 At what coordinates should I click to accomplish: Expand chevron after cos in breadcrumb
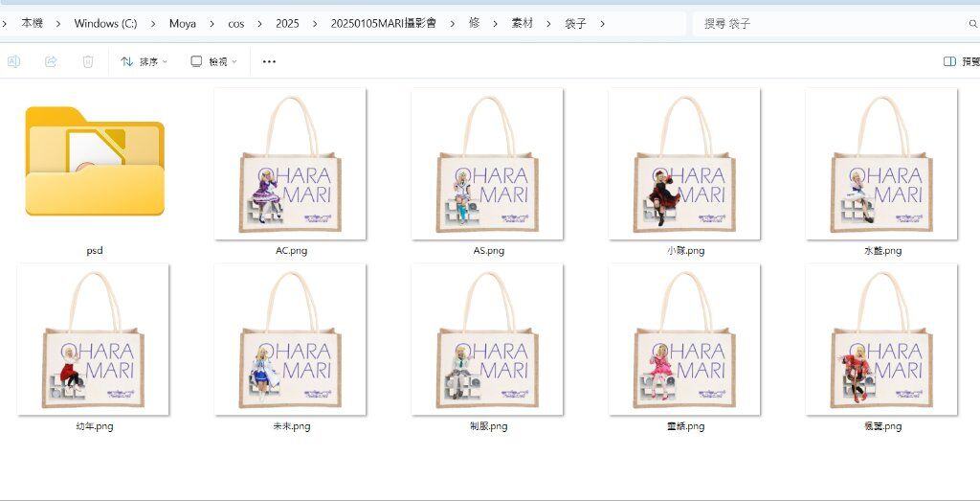click(x=260, y=24)
